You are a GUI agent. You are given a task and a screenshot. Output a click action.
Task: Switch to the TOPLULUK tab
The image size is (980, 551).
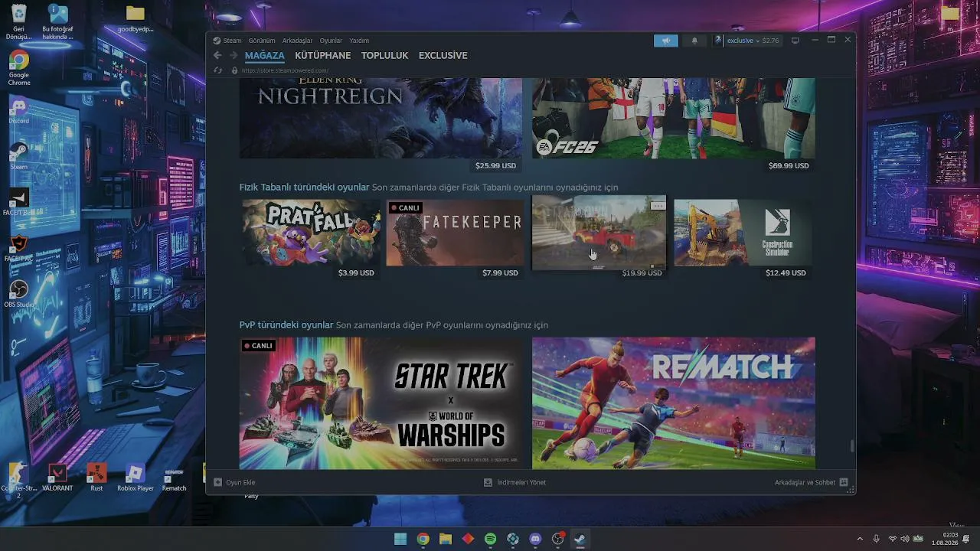(x=385, y=56)
